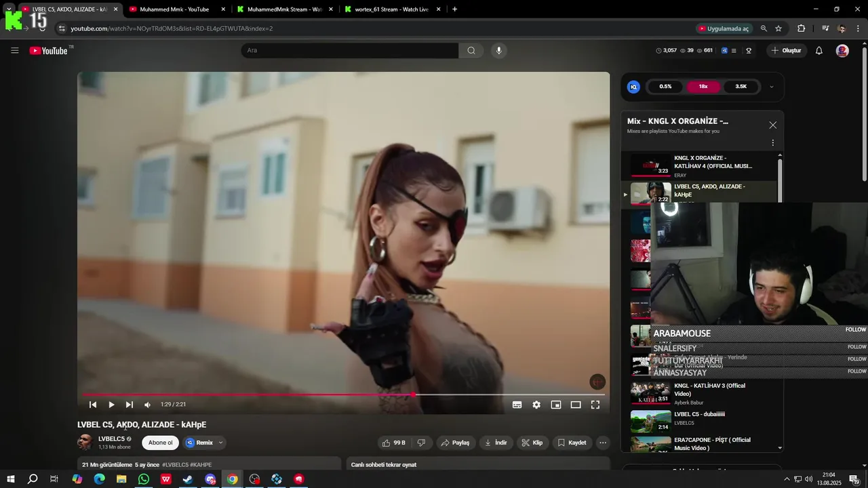Open Chrome media controls icon

click(x=825, y=28)
